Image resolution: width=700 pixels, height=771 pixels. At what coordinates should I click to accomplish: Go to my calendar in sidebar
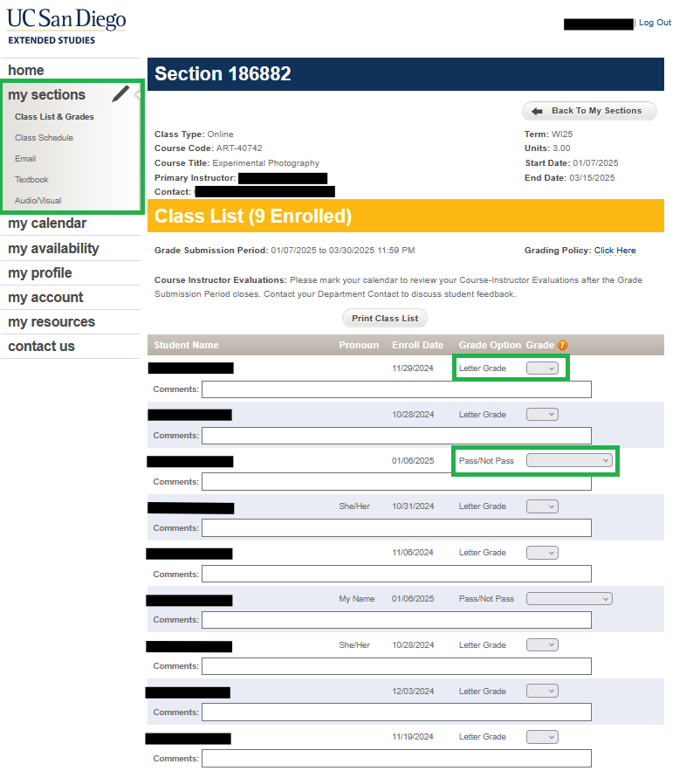click(47, 224)
